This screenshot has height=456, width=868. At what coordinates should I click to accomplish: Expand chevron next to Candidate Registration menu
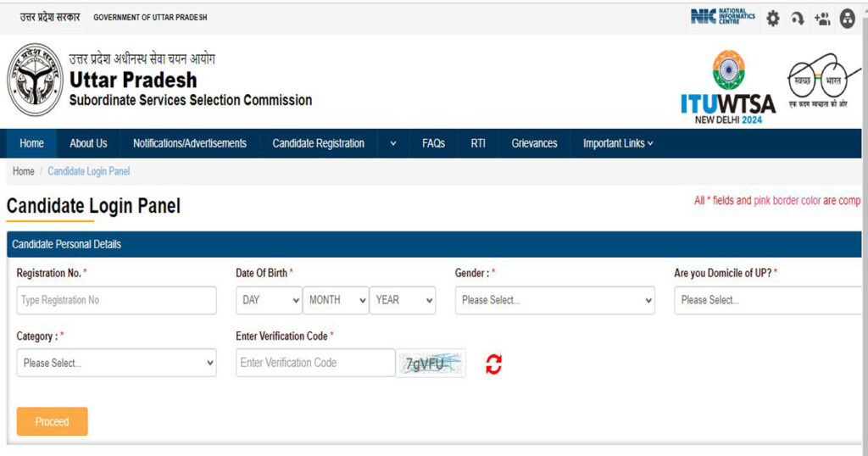(393, 143)
